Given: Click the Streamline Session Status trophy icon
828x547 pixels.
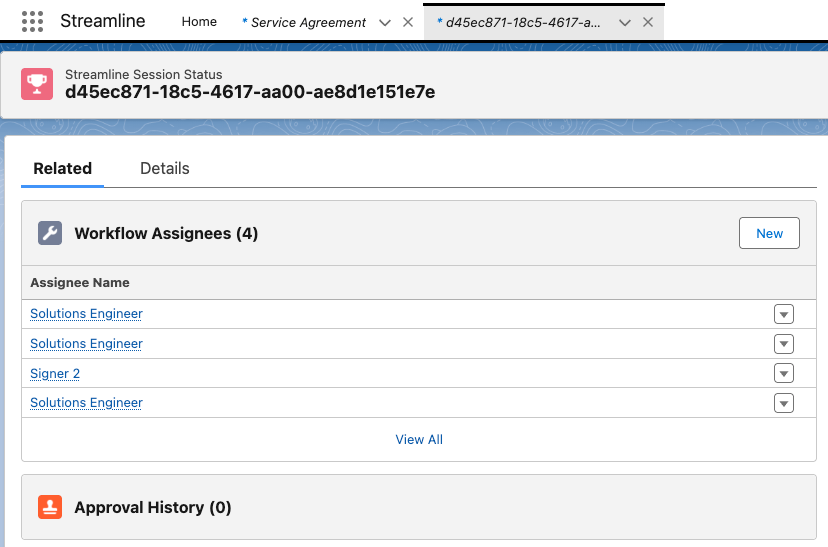Looking at the screenshot, I should tap(37, 84).
